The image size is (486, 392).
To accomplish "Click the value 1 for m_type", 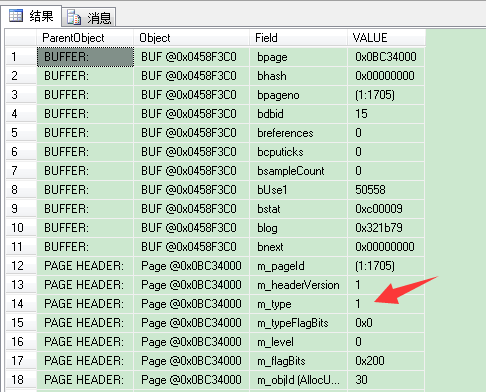I will coord(386,304).
